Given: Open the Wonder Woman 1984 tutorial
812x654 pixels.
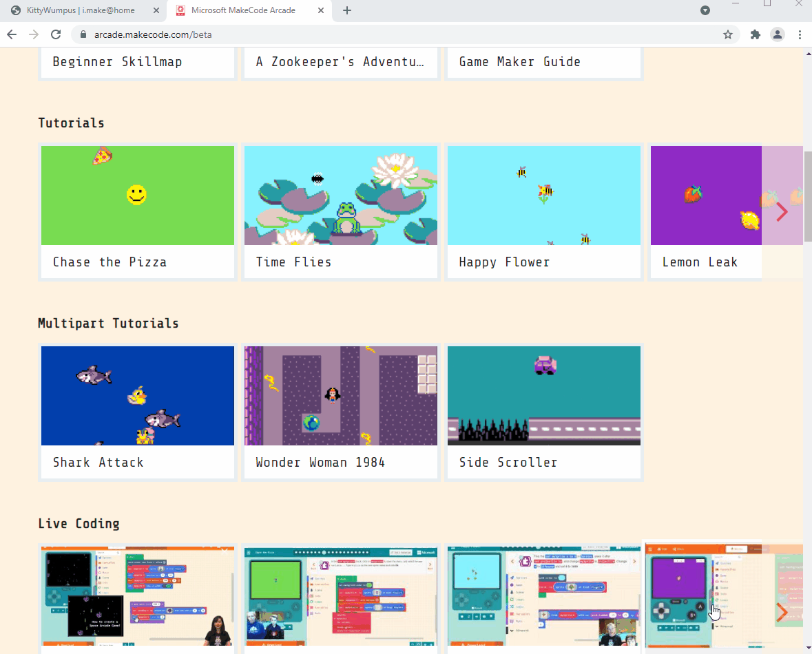Looking at the screenshot, I should [341, 412].
